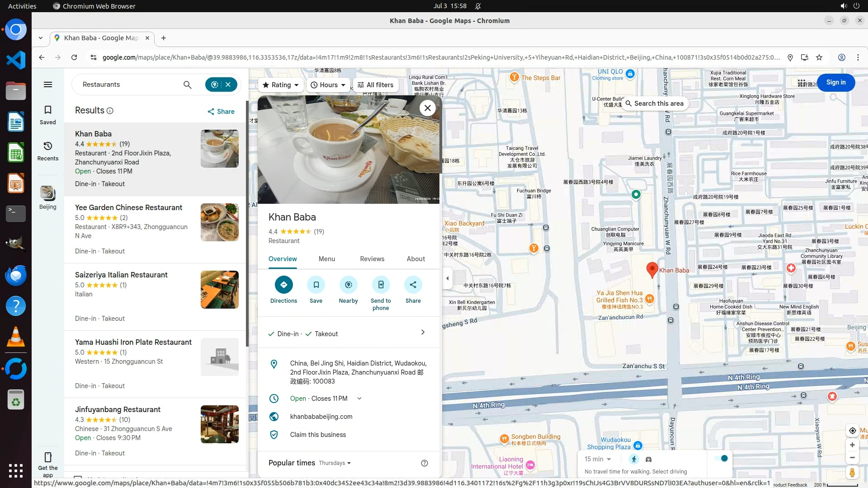Viewport: 868px width, 488px height.
Task: Clear the nearby search filter chip
Action: pyautogui.click(x=228, y=84)
